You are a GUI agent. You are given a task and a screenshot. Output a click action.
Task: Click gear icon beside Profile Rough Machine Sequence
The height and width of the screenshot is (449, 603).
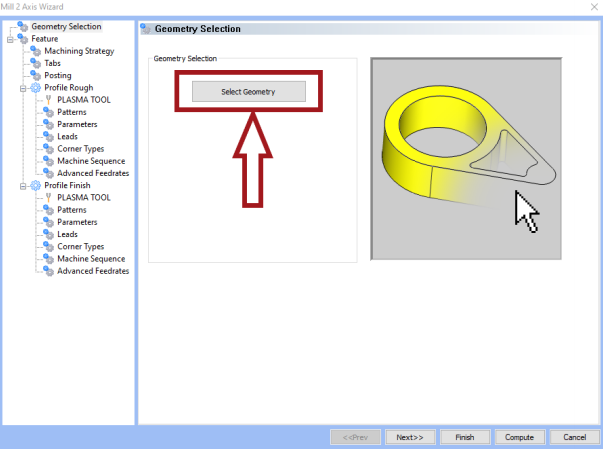(48, 161)
